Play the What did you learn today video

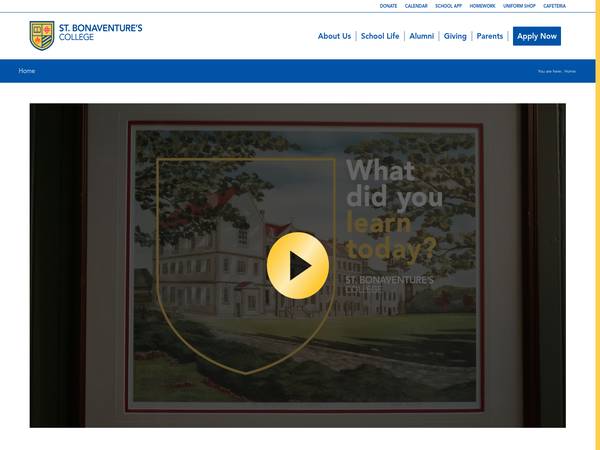click(298, 266)
